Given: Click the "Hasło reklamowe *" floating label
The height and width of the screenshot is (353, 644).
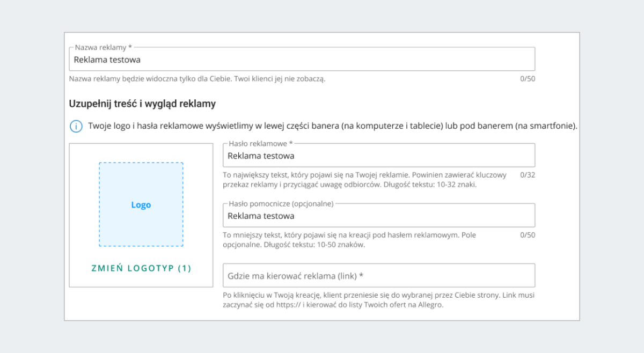Looking at the screenshot, I should 261,144.
